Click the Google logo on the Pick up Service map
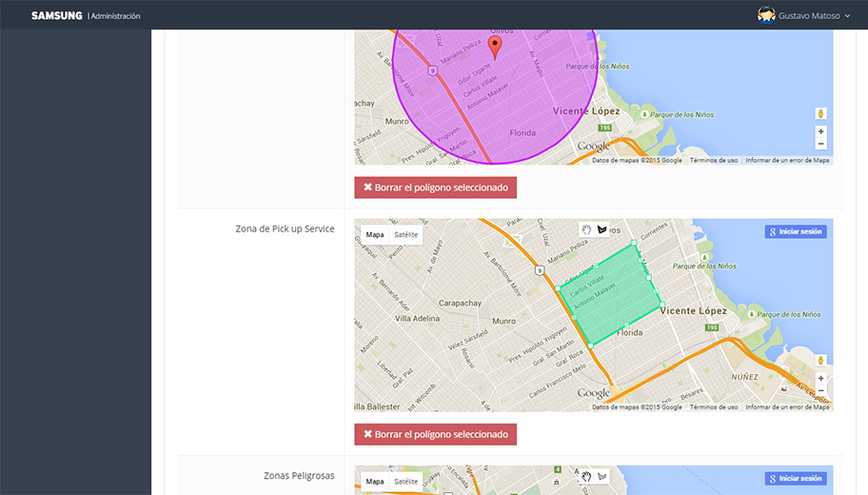 pos(594,393)
